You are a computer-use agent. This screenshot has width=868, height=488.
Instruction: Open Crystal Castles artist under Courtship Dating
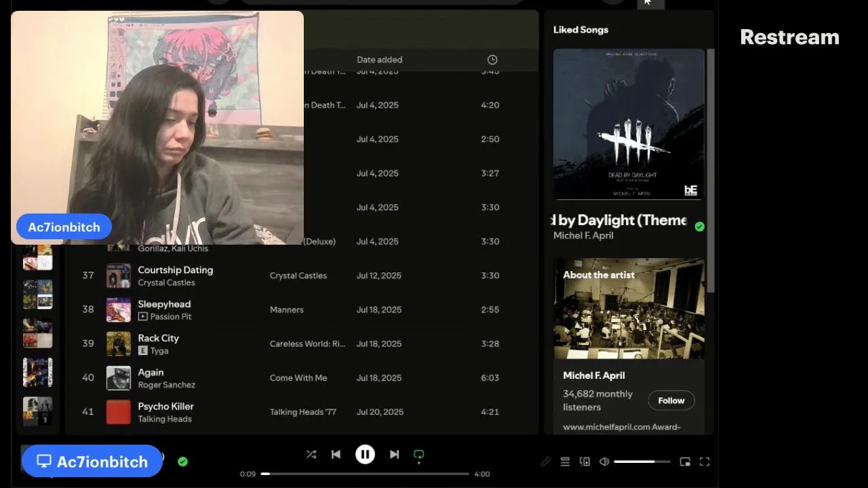point(166,283)
